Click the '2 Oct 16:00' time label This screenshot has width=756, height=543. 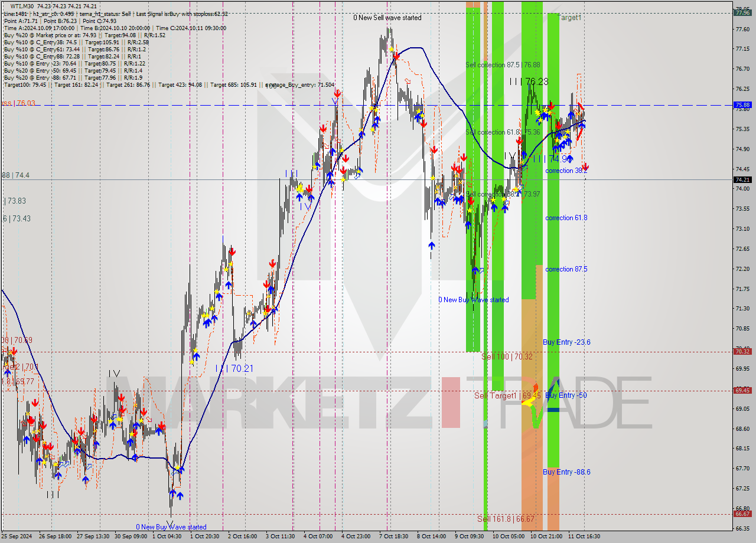(x=243, y=537)
